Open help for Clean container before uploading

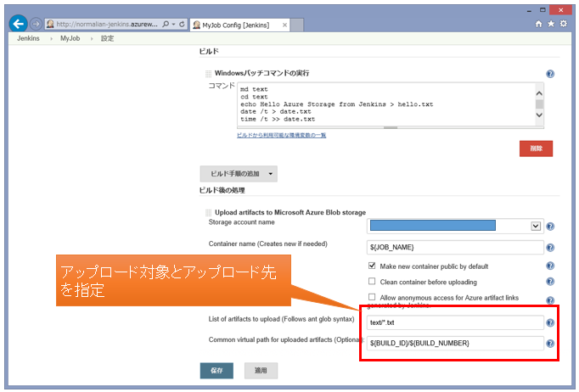(550, 282)
